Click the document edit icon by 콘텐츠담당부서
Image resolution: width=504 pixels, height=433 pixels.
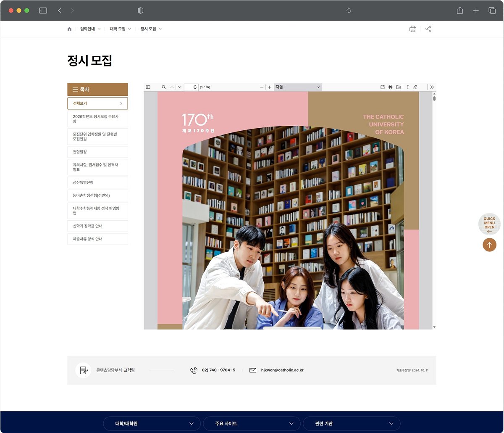(x=83, y=370)
